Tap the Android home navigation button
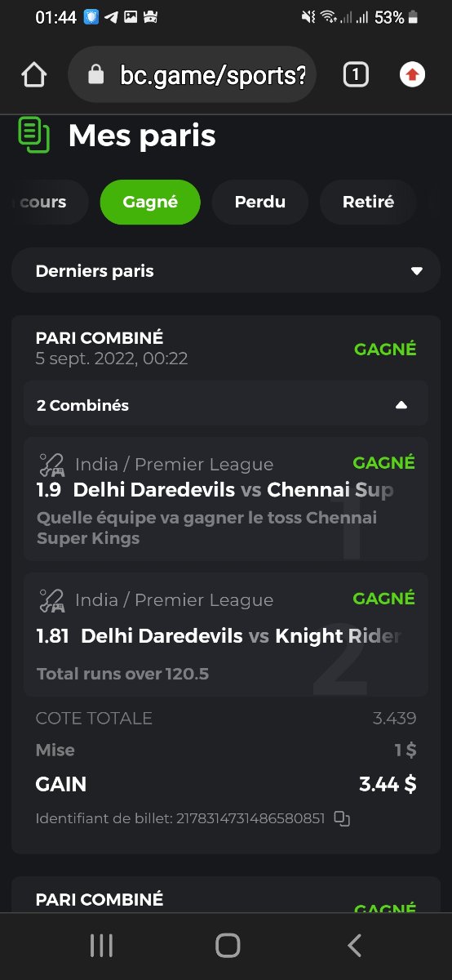This screenshot has width=452, height=980. 228,946
